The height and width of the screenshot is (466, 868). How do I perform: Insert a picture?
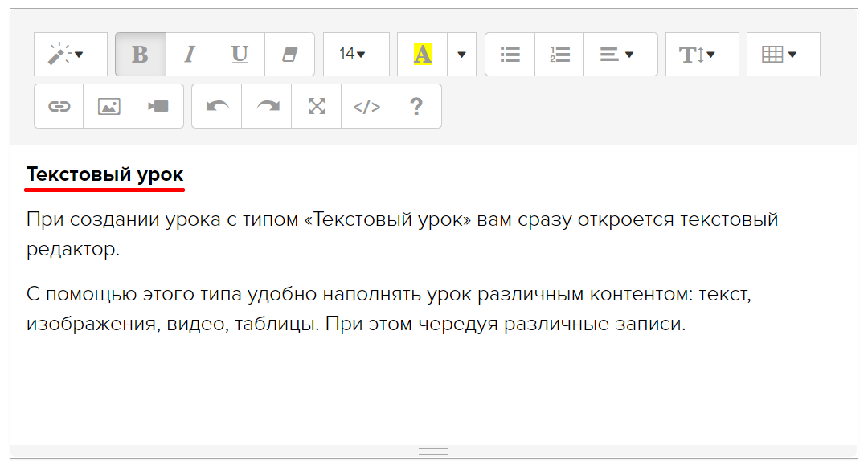(108, 106)
